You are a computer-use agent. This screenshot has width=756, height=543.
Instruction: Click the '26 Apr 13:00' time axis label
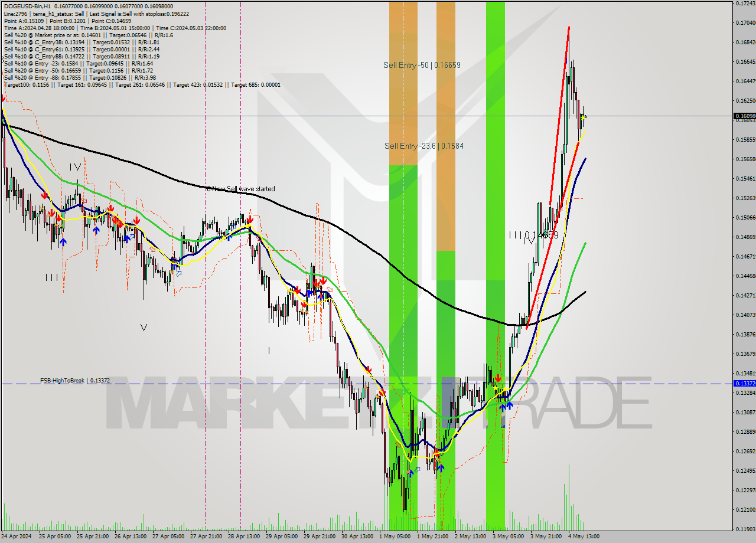coord(130,537)
